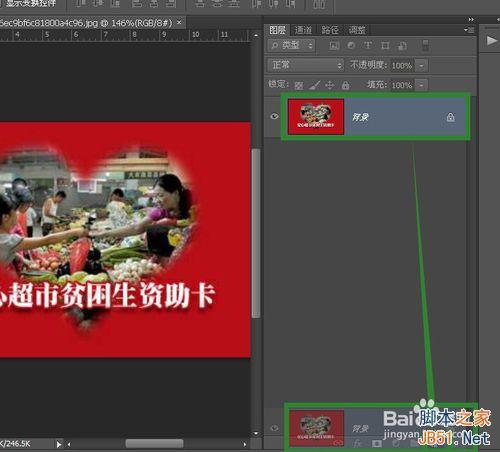Image resolution: width=500 pixels, height=452 pixels.
Task: Filter layers by type (T) icon
Action: tap(368, 45)
